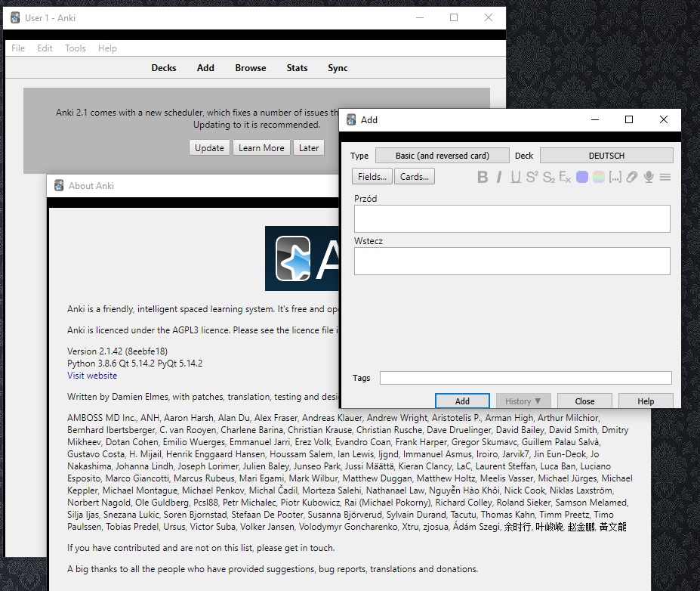Record audio with the microphone icon
Viewport: 700px width, 591px height.
649,177
